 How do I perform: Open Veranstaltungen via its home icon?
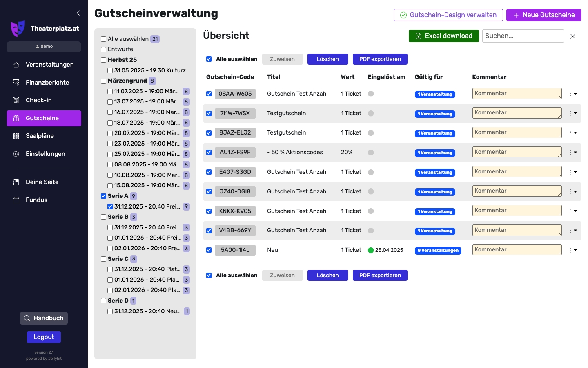coord(16,65)
